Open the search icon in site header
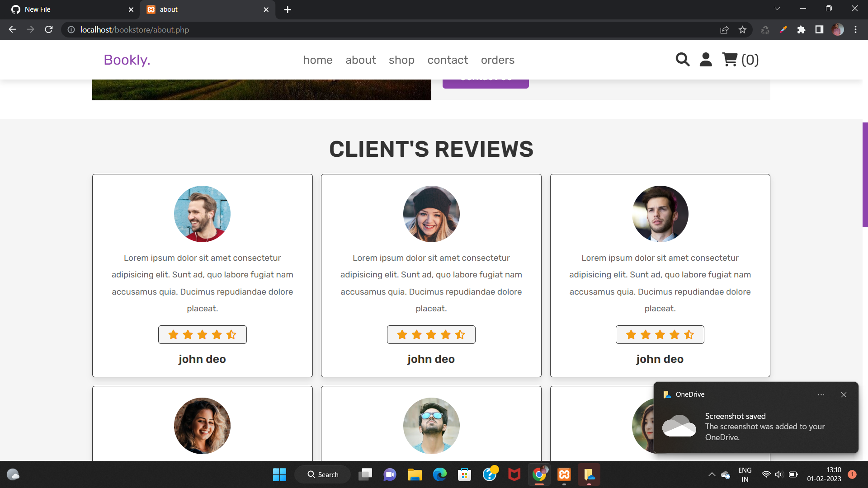The height and width of the screenshot is (488, 868). pyautogui.click(x=683, y=60)
